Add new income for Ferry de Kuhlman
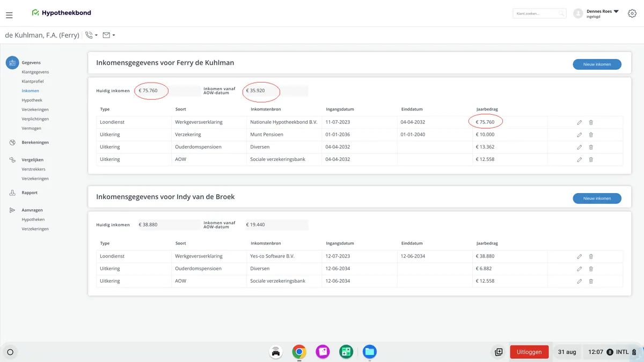This screenshot has width=644, height=362. point(597,64)
